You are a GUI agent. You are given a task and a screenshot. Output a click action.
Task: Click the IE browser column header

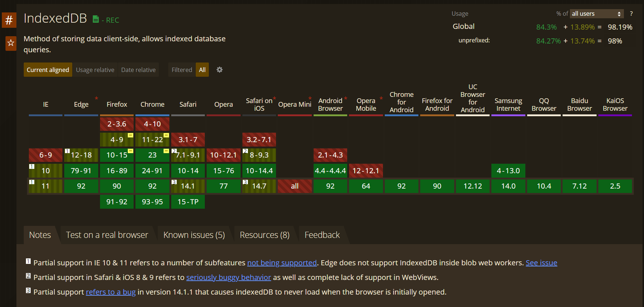click(x=46, y=105)
